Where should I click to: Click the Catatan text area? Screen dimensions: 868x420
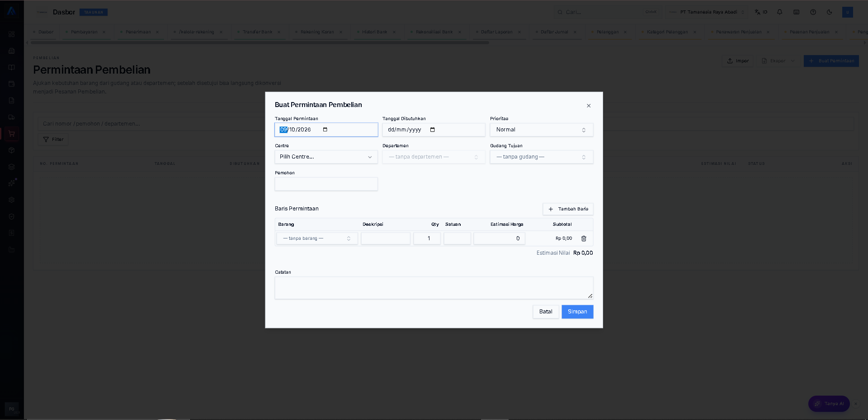434,288
